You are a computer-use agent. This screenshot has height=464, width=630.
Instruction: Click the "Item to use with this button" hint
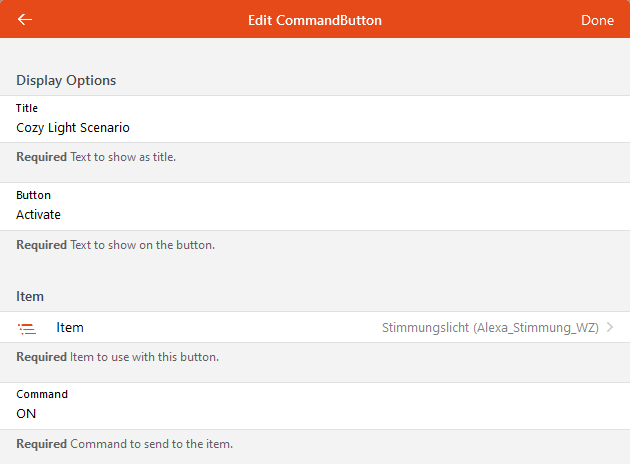pyautogui.click(x=144, y=357)
